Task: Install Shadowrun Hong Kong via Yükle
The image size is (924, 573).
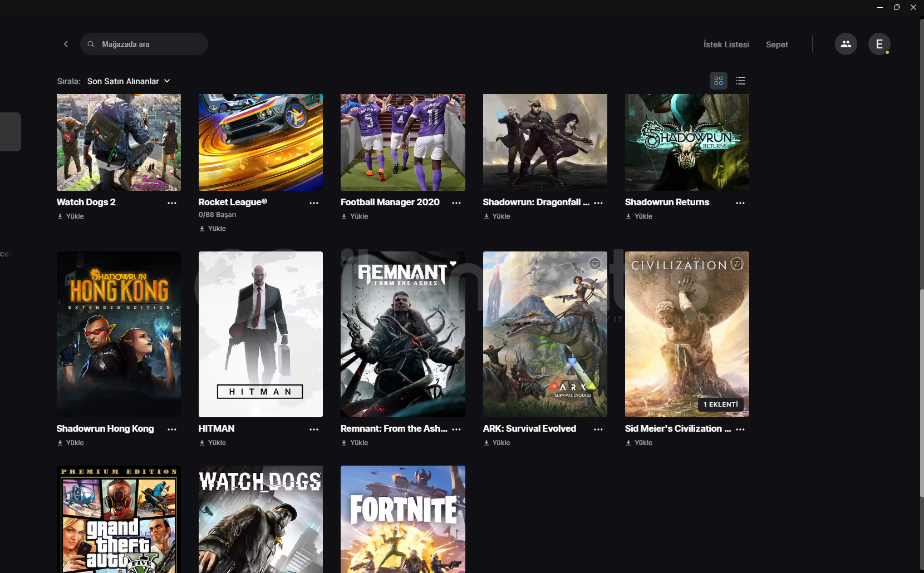Action: coord(71,443)
